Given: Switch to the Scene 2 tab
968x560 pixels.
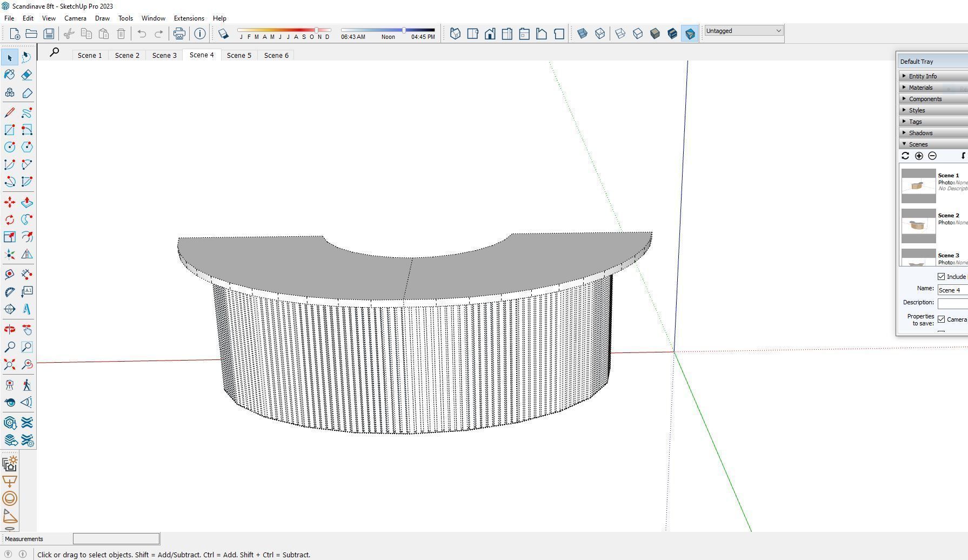Looking at the screenshot, I should coord(127,55).
